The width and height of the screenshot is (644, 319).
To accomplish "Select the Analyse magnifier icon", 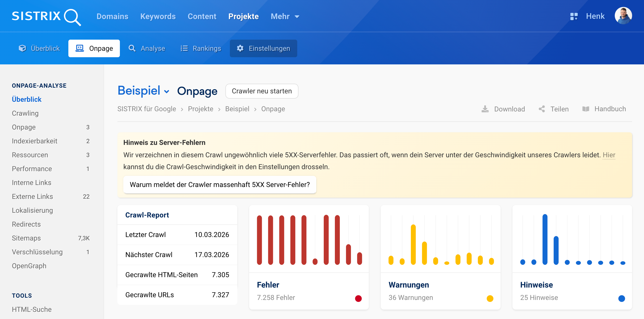I will pos(132,48).
